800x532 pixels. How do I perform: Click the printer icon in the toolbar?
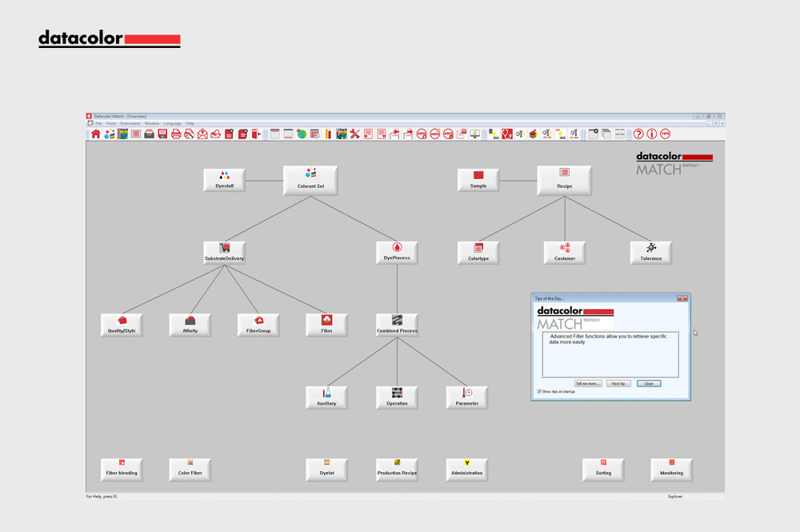[x=175, y=134]
